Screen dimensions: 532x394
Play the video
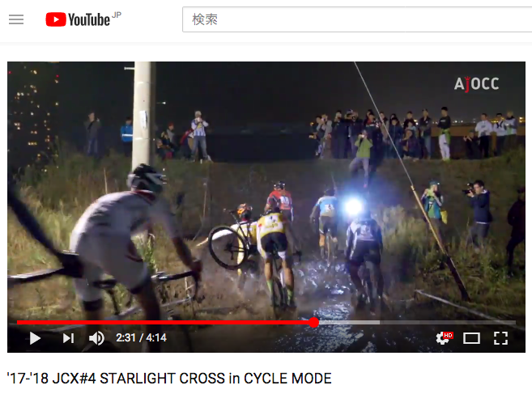click(x=35, y=338)
